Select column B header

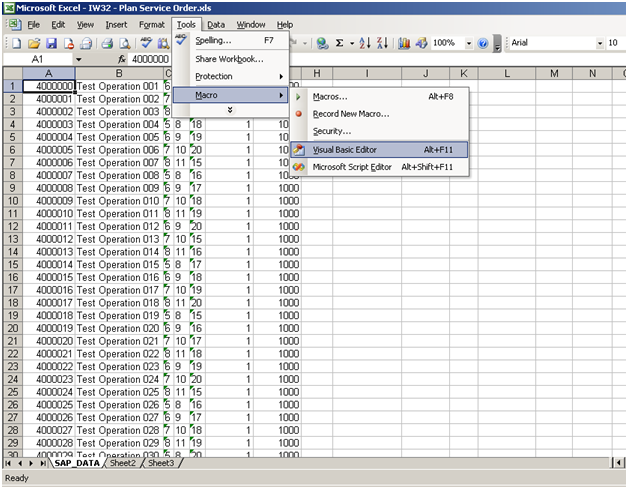click(119, 73)
